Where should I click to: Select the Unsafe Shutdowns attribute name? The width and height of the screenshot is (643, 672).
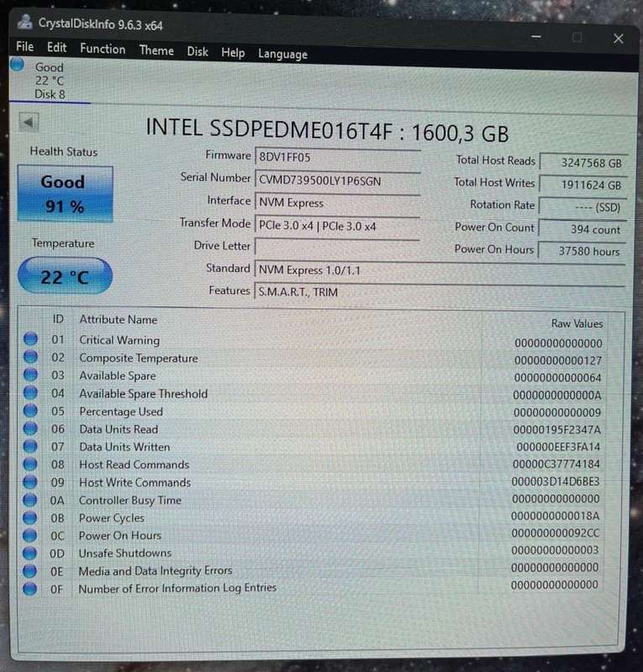[125, 554]
